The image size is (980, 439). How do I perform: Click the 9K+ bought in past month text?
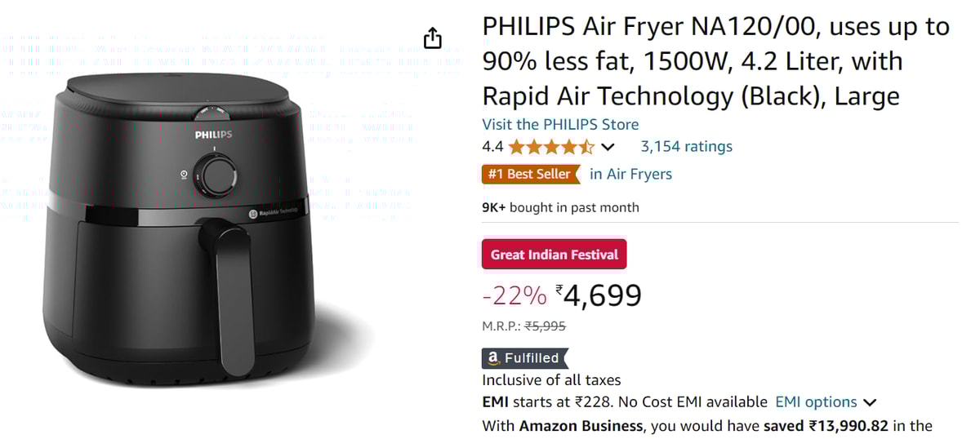point(560,207)
